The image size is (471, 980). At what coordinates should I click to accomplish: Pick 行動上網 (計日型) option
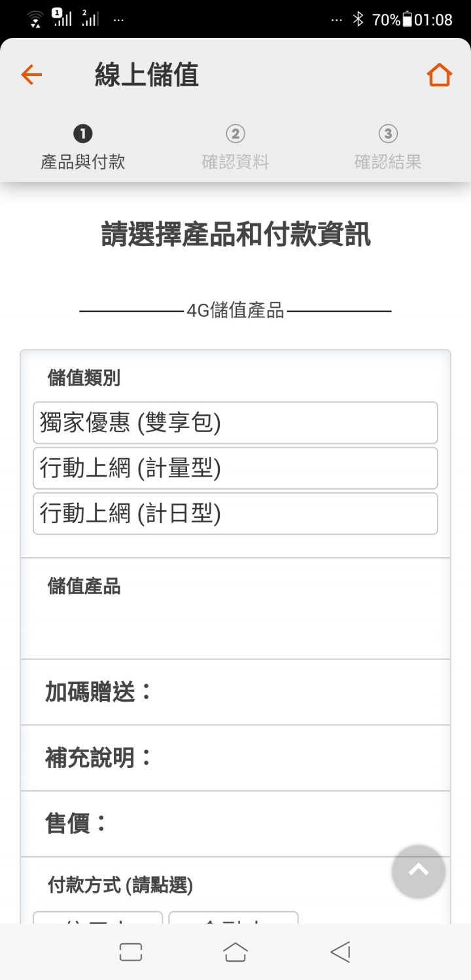[x=235, y=513]
